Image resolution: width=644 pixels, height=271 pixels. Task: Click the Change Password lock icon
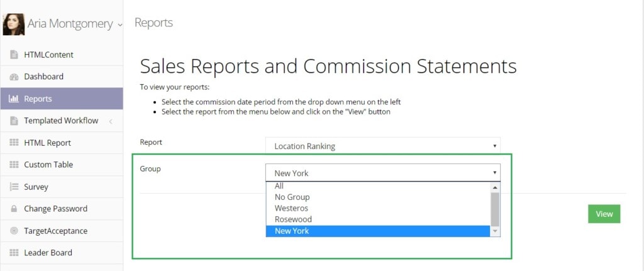coord(14,209)
